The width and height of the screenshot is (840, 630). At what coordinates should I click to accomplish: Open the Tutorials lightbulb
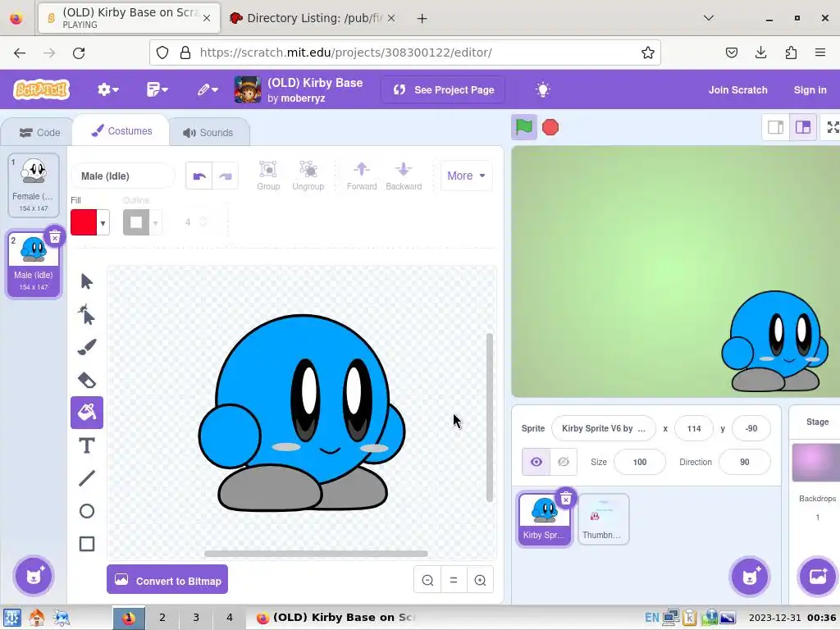pyautogui.click(x=543, y=89)
